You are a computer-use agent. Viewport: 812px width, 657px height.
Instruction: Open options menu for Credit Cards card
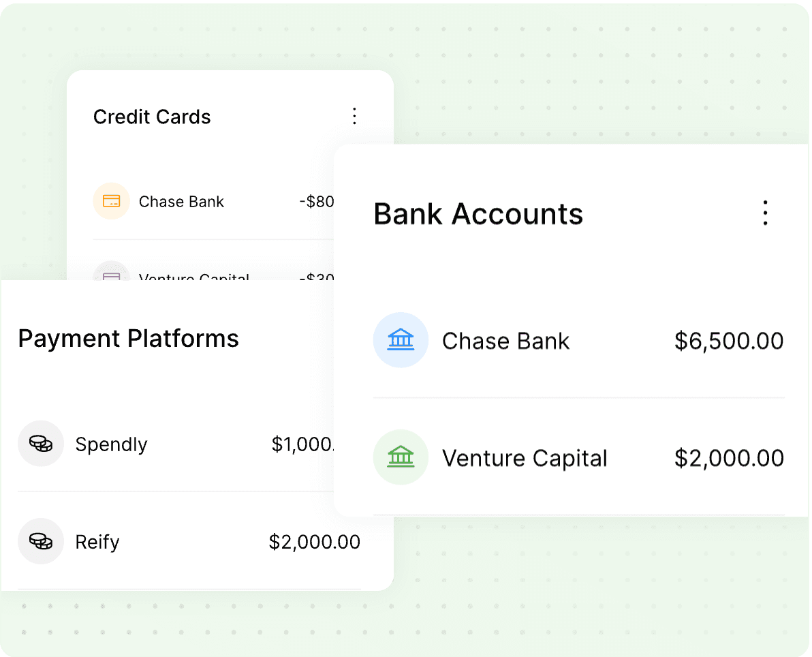tap(354, 116)
